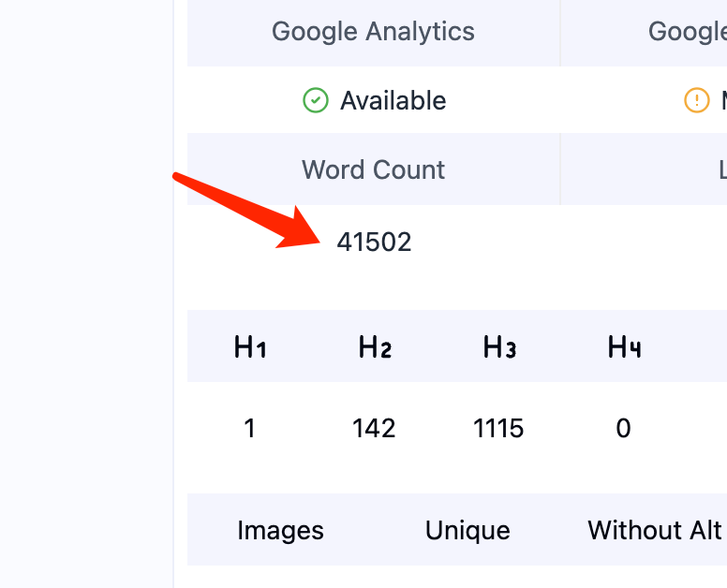Select the word count value 41502
This screenshot has height=588, width=727.
click(x=374, y=242)
